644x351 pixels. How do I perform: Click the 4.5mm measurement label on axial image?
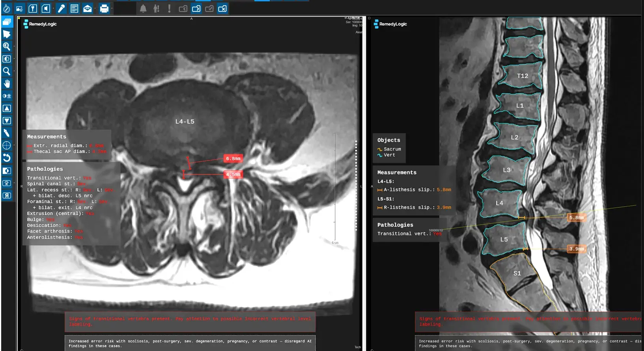[x=233, y=174]
